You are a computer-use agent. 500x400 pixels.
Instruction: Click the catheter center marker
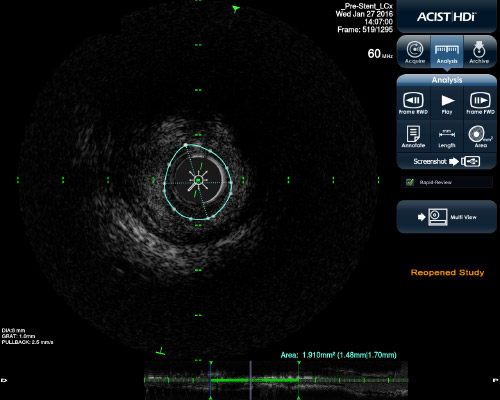coord(198,180)
